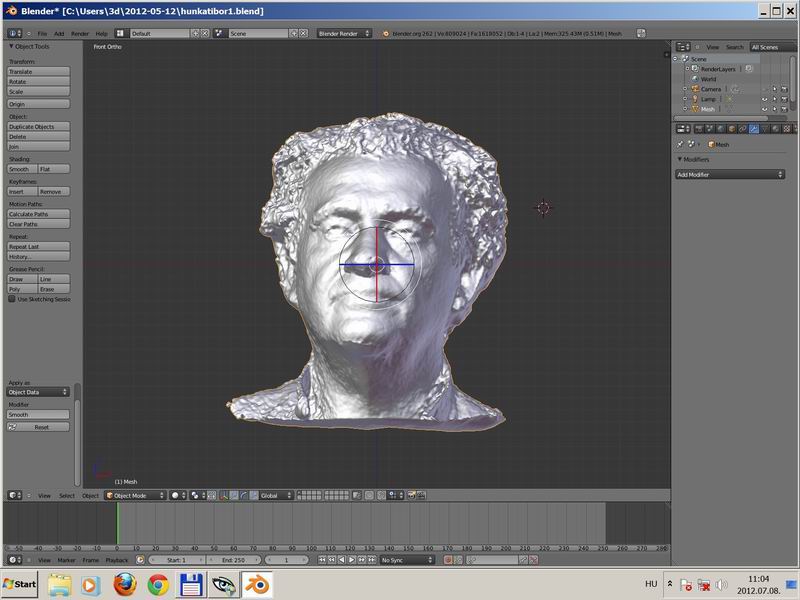Click the Blender icon in the taskbar

(257, 584)
